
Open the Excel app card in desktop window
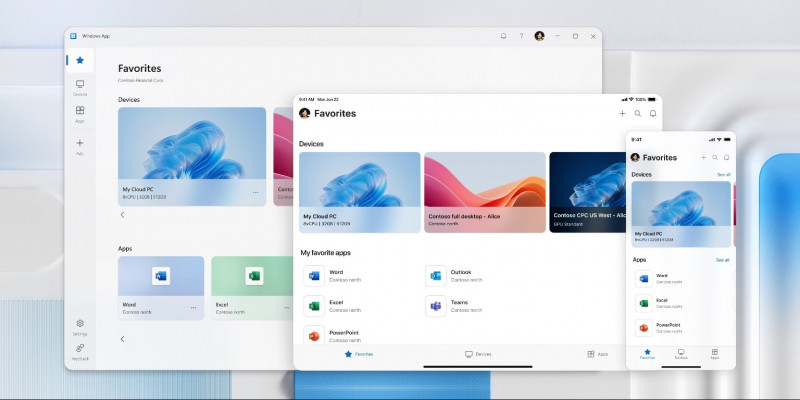(252, 288)
